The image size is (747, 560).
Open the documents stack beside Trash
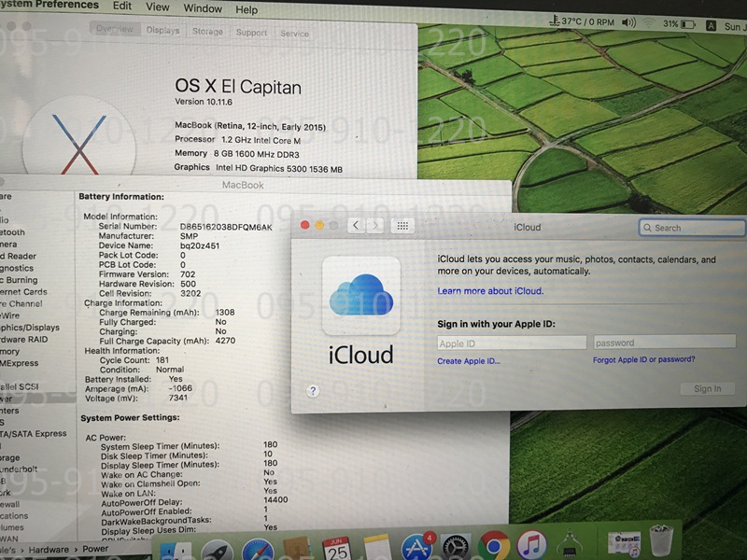click(x=624, y=544)
